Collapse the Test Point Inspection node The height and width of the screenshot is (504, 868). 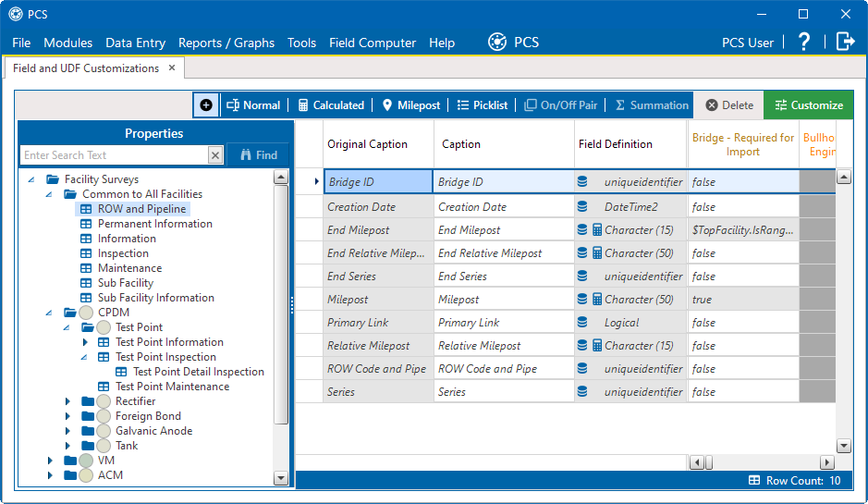click(85, 357)
